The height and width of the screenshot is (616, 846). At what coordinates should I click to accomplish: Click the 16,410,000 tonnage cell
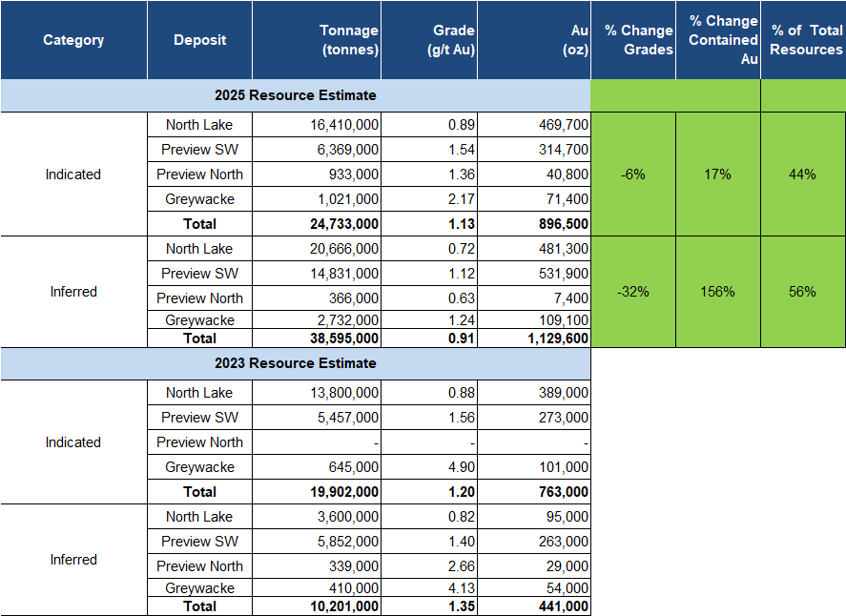317,125
